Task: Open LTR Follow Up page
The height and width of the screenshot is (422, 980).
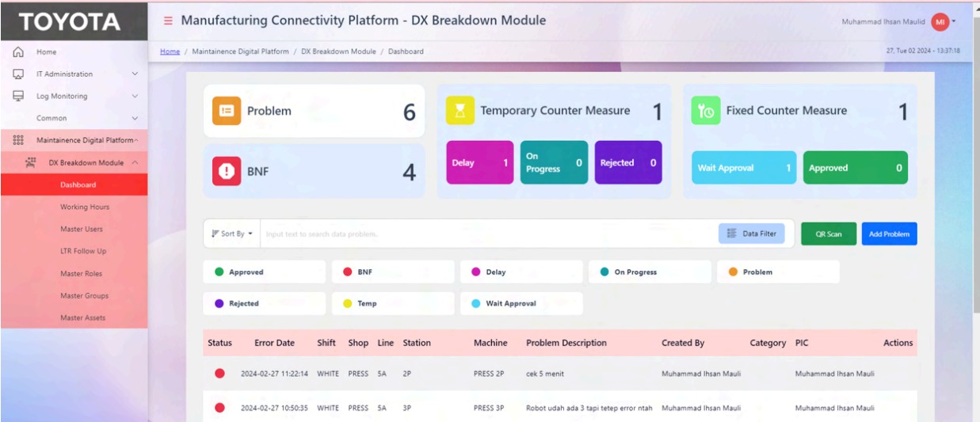Action: click(x=74, y=251)
